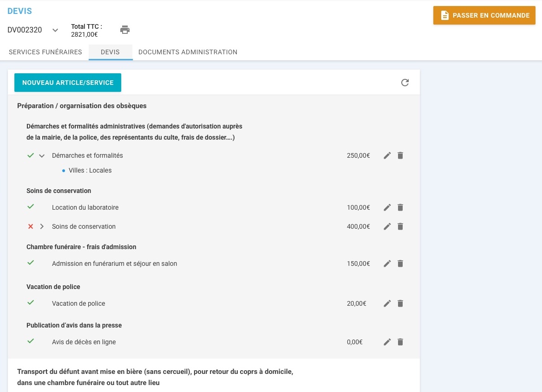
Task: Edit the Soins de conservation 400,00€ item
Action: [x=387, y=226]
